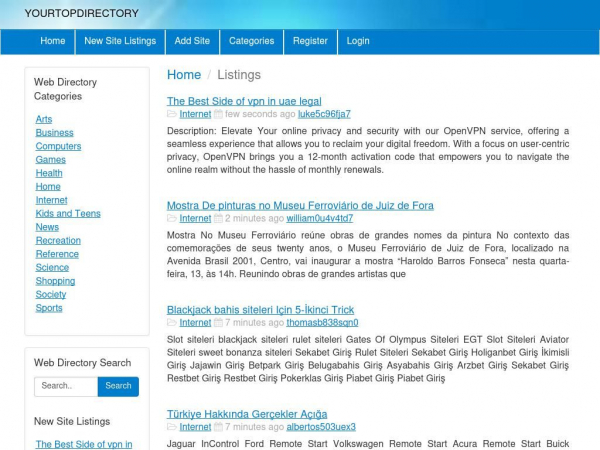Click the Internet link under the Museu Ferroviário listing
The image size is (600, 450).
[x=195, y=218]
